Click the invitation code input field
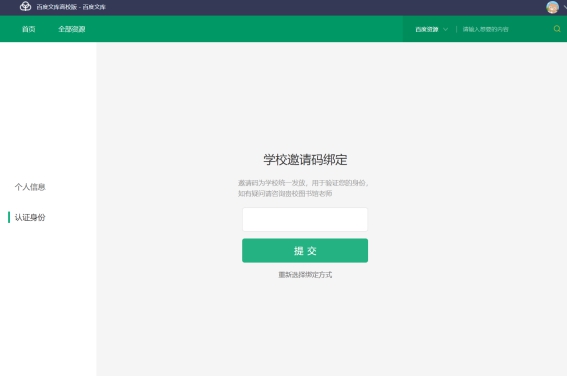The height and width of the screenshot is (377, 567). 305,219
